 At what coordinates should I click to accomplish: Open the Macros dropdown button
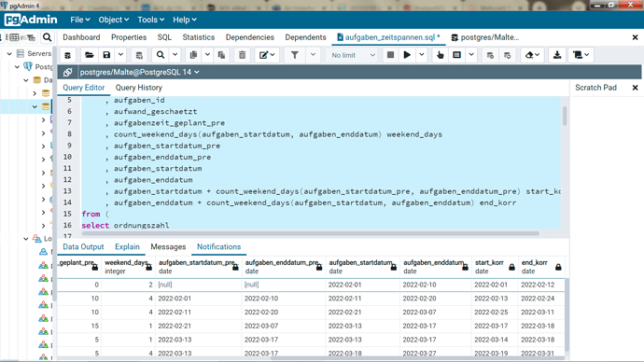581,55
